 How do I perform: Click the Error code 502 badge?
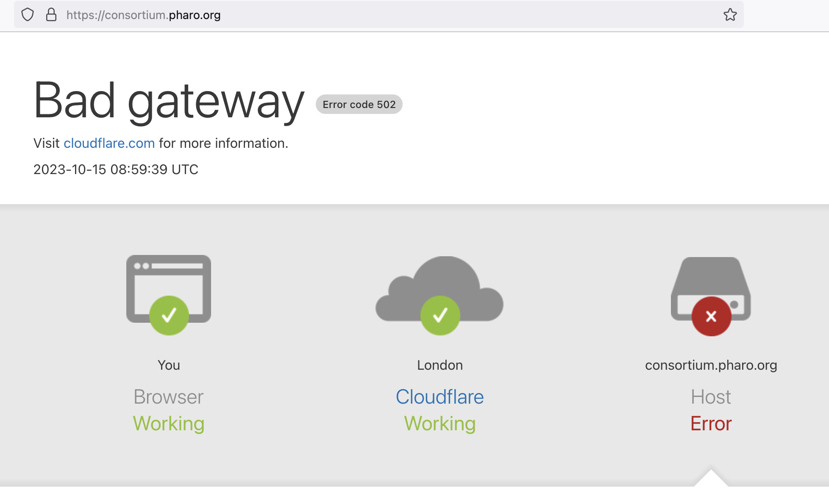click(359, 105)
